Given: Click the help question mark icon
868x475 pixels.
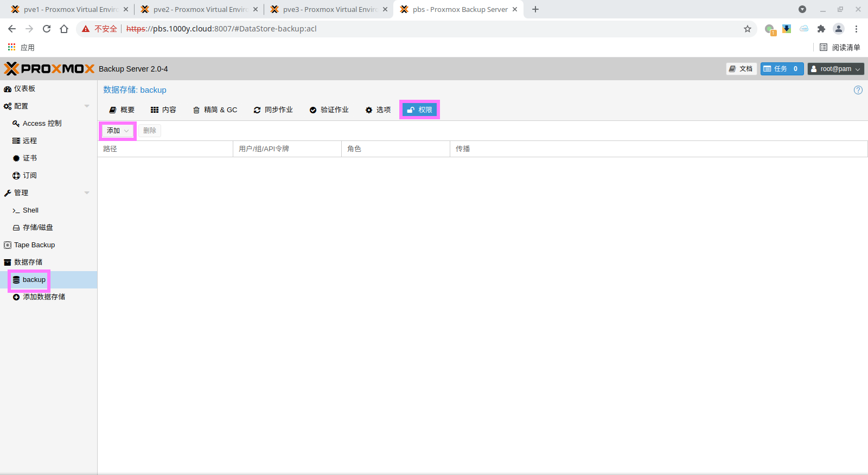Looking at the screenshot, I should [x=858, y=90].
